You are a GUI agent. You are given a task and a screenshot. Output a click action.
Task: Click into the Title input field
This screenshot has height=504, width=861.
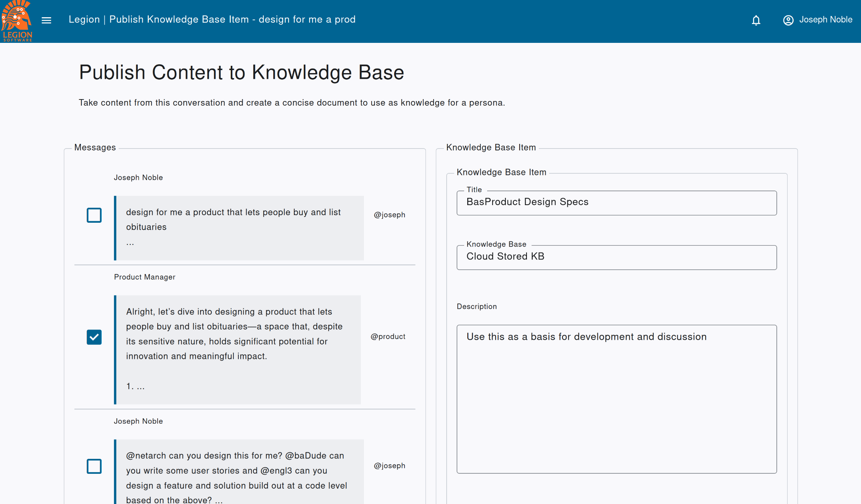[x=616, y=203]
